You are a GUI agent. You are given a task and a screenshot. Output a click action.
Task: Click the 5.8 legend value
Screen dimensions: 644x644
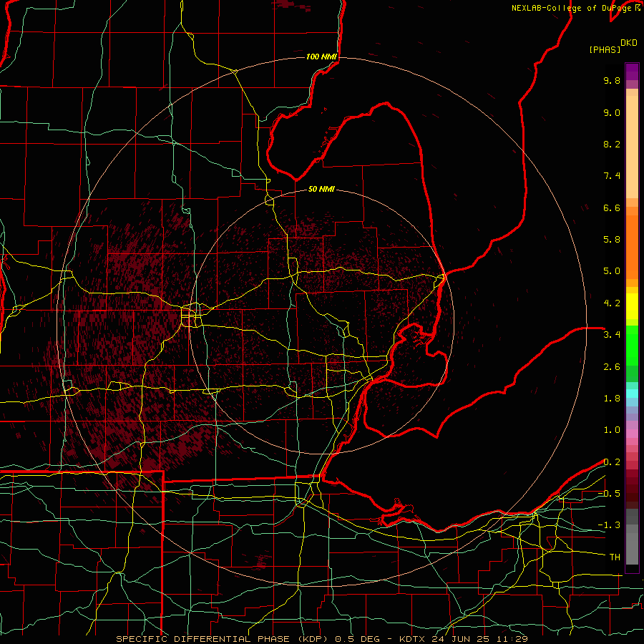[612, 240]
